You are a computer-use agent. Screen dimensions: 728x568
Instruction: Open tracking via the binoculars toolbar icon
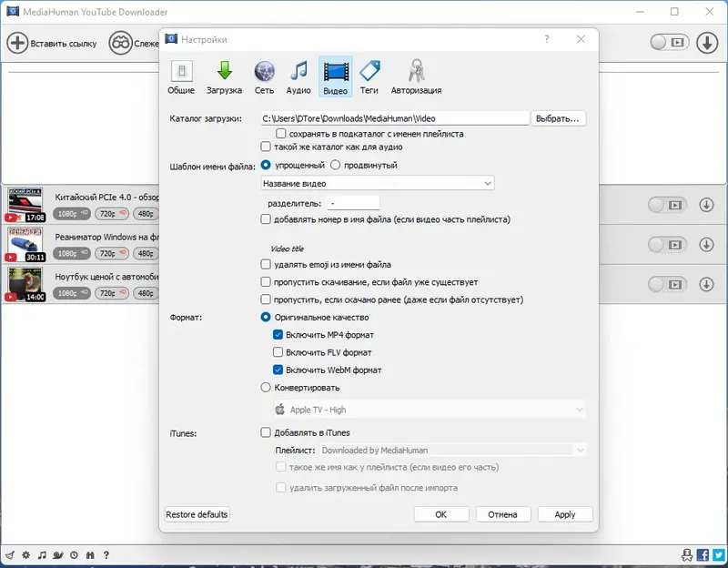120,43
